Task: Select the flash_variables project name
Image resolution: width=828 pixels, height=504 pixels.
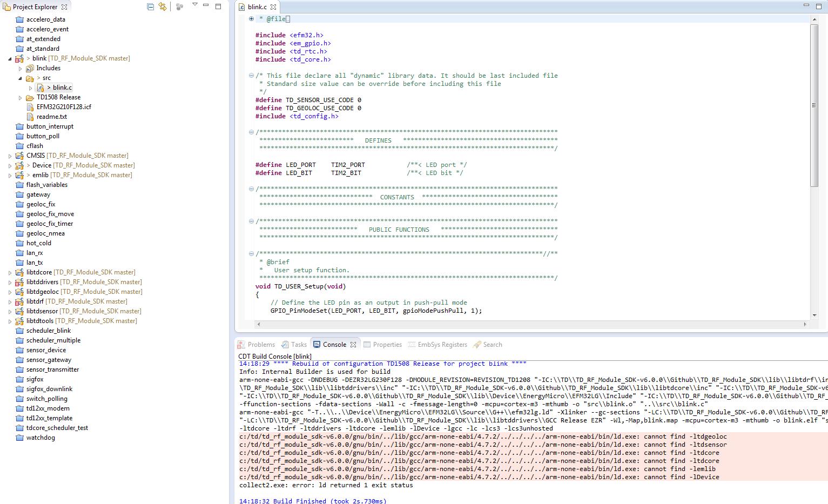Action: [47, 185]
